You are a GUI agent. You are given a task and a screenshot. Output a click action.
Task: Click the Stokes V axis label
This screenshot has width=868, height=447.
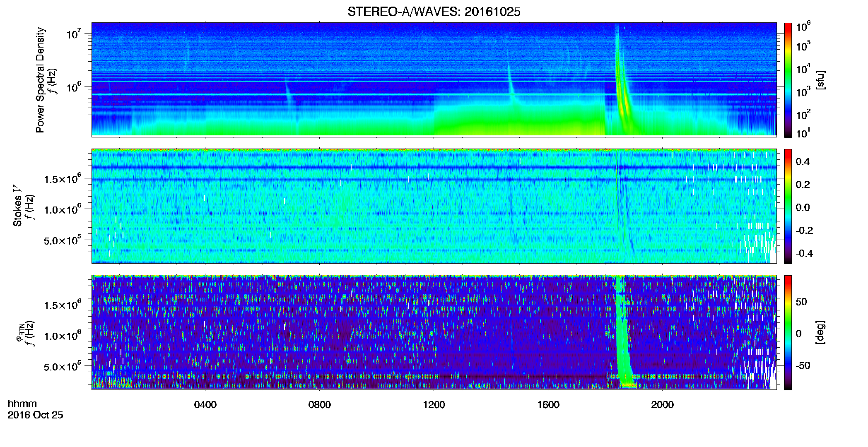[x=17, y=206]
